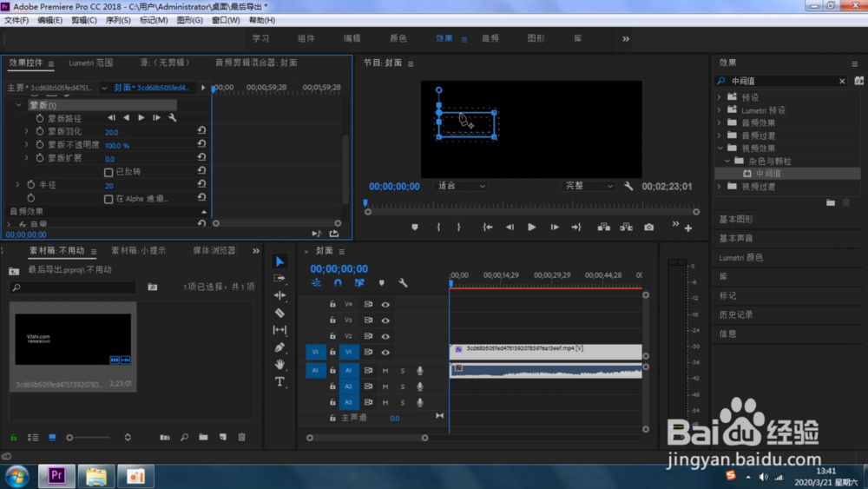Toggle lock on V3 track
The height and width of the screenshot is (489, 868).
coord(332,320)
